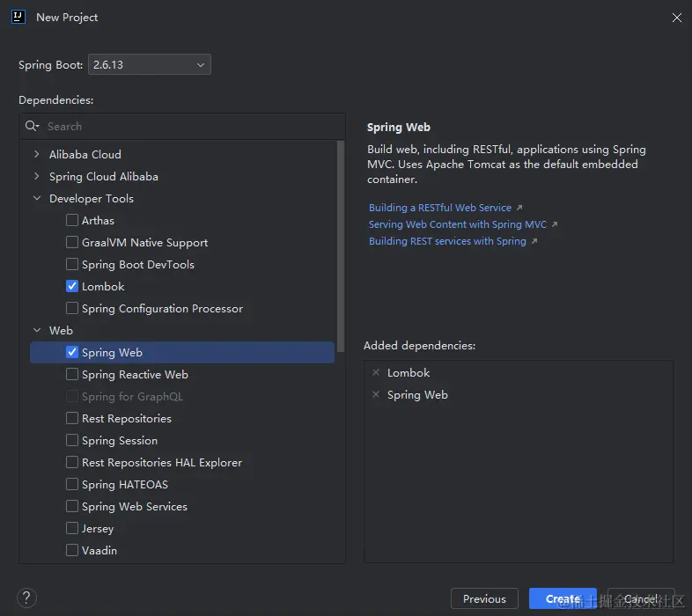
Task: Go back with the Previous button
Action: (484, 598)
